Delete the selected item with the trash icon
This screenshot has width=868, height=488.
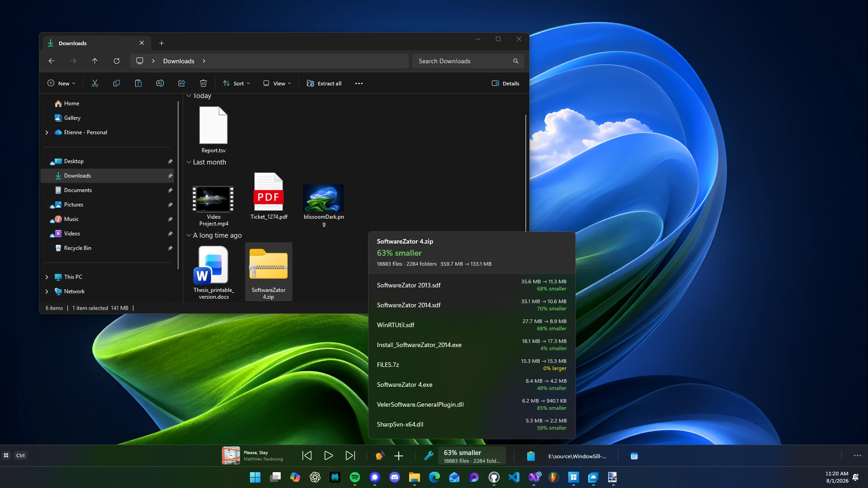pyautogui.click(x=203, y=83)
